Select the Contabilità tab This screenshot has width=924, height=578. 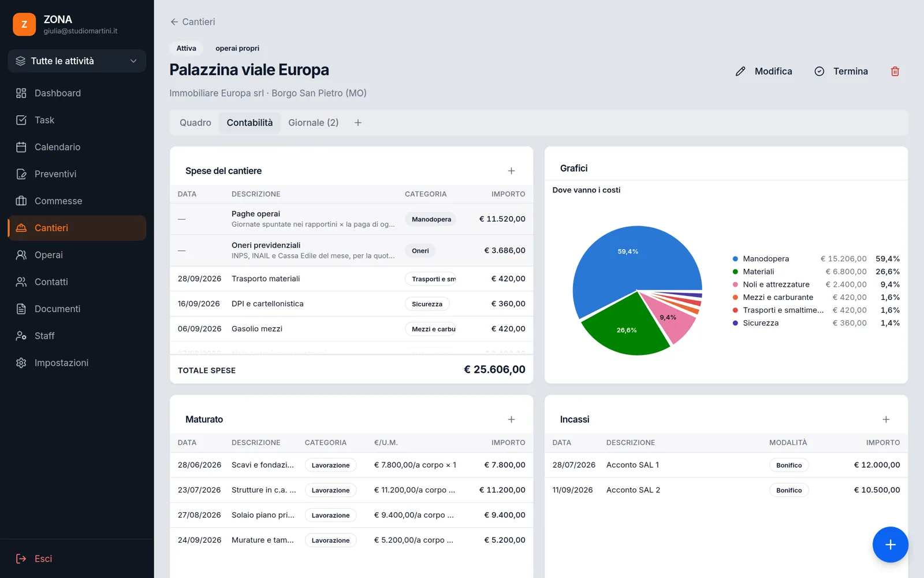coord(249,123)
